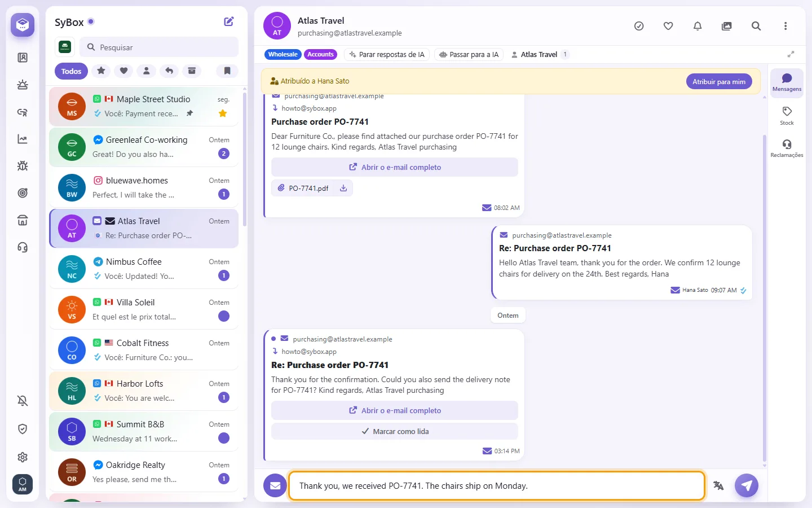Select the email channel button beside composer
The height and width of the screenshot is (508, 812).
tap(275, 485)
